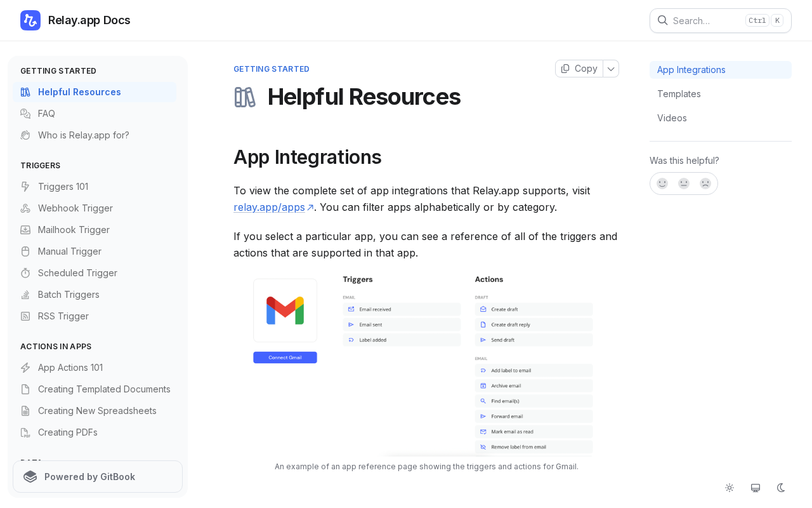812x508 pixels.
Task: Click the Triggers 101 lightning icon
Action: point(25,187)
